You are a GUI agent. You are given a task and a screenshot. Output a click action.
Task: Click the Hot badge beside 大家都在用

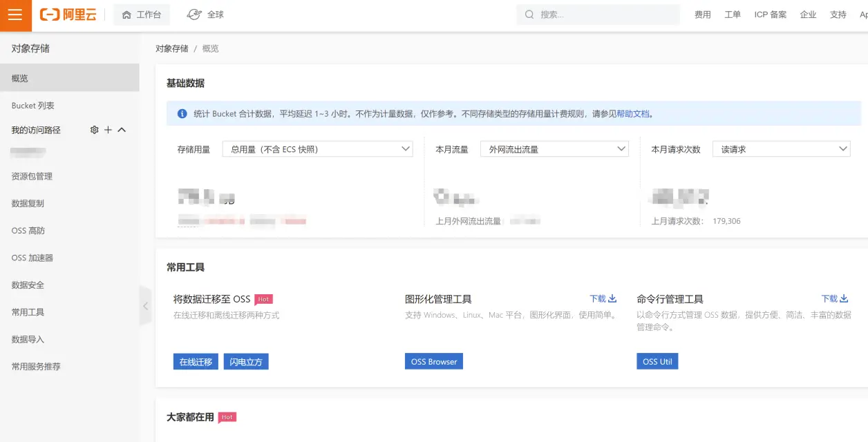(227, 417)
